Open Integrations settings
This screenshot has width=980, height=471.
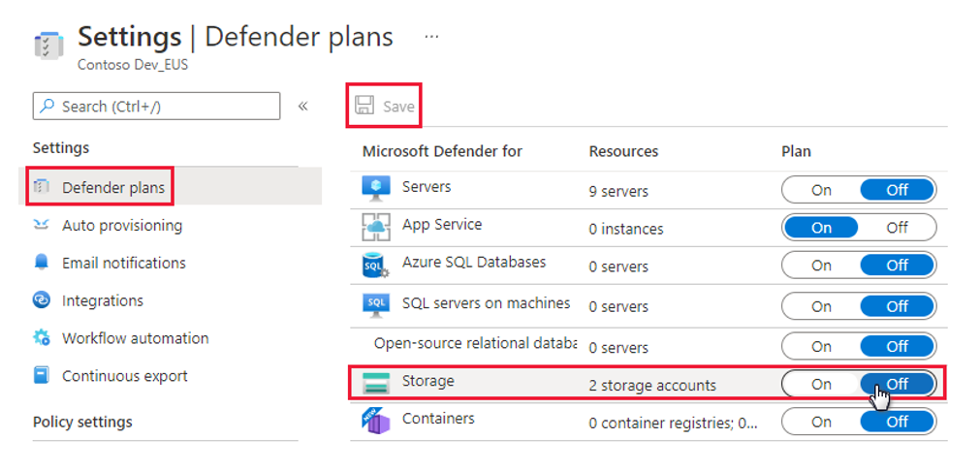click(103, 301)
